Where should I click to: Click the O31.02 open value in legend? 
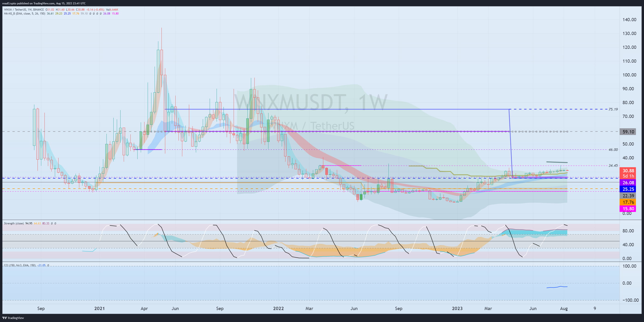click(50, 10)
